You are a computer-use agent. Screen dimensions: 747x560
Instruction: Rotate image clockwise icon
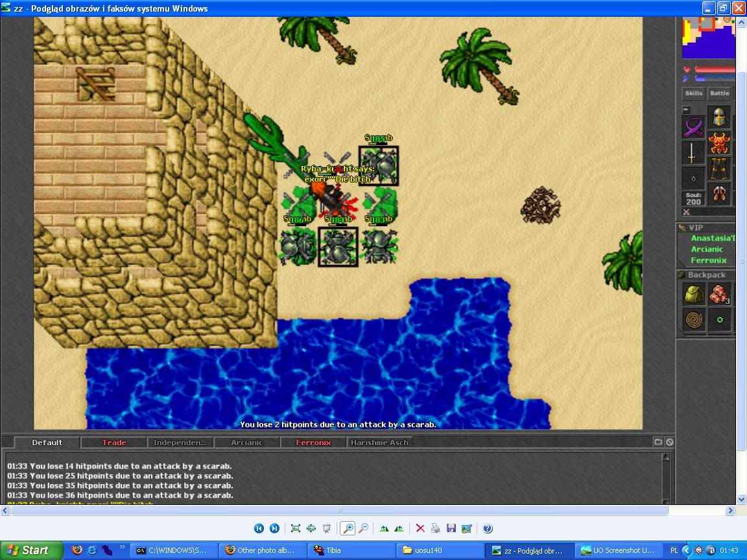384,528
